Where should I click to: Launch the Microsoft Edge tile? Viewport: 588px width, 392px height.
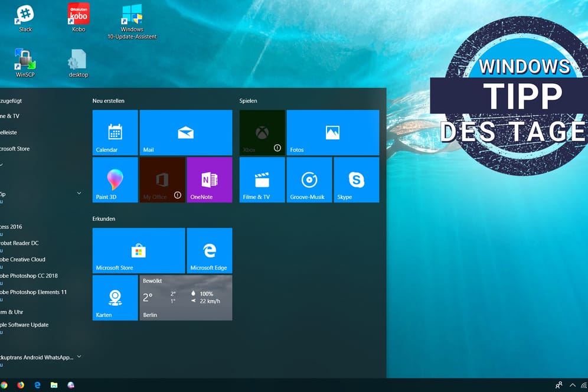point(210,250)
